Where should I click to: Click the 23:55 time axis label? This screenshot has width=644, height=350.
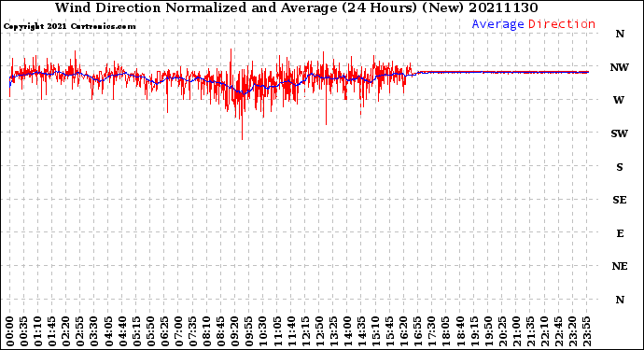586,331
